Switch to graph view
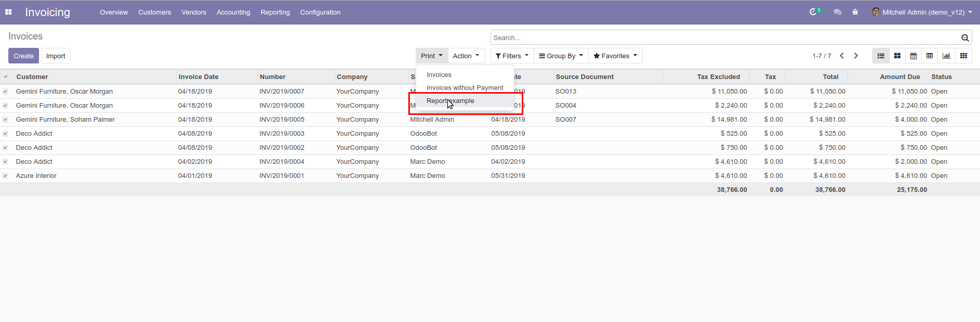980x322 pixels. click(946, 56)
